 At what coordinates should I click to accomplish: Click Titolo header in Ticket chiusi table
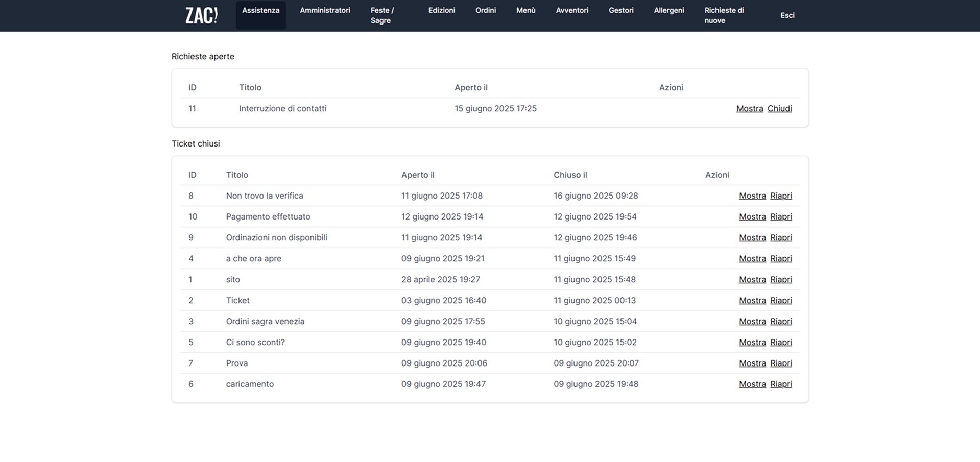point(237,175)
